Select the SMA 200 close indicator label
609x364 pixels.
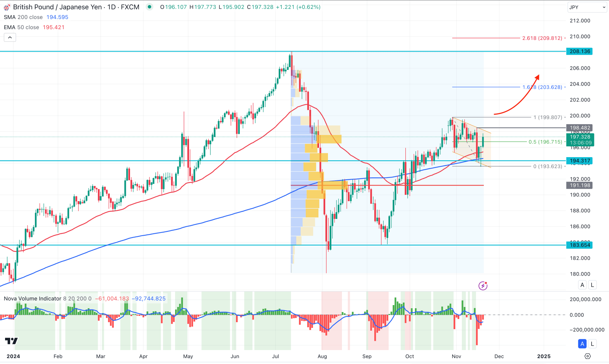tap(23, 17)
